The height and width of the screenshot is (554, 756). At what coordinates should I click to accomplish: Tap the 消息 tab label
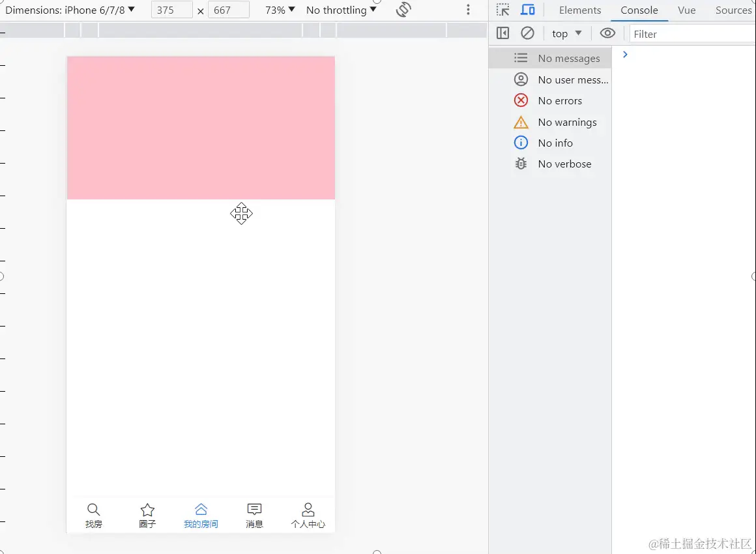(x=255, y=524)
